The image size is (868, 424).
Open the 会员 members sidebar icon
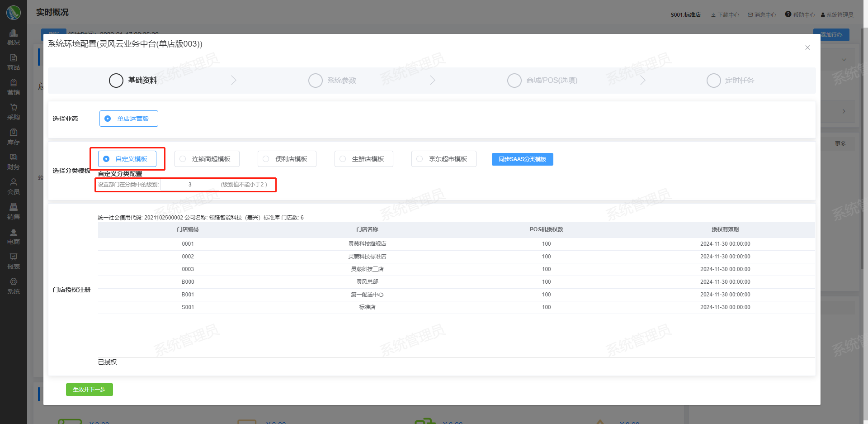pyautogui.click(x=14, y=186)
